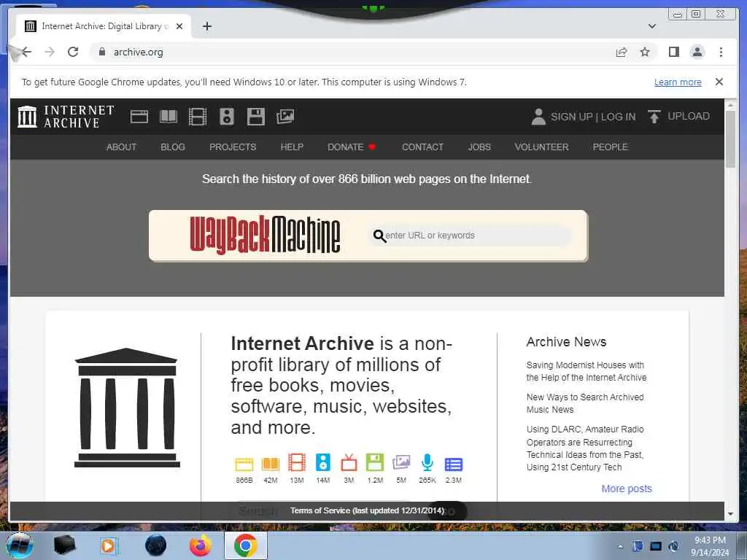Open the Images icon in the top bar
The height and width of the screenshot is (560, 747).
(x=285, y=117)
